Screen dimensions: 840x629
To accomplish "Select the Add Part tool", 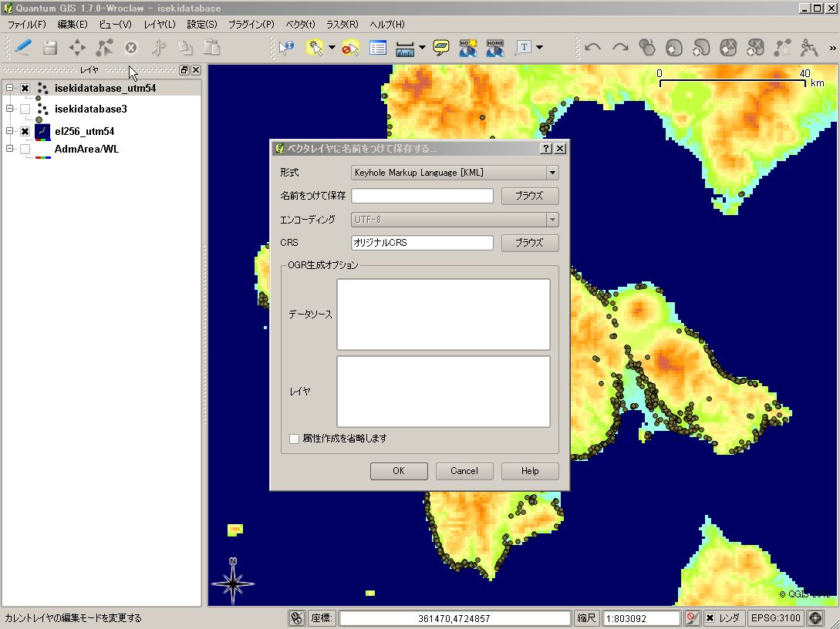I will pos(700,48).
